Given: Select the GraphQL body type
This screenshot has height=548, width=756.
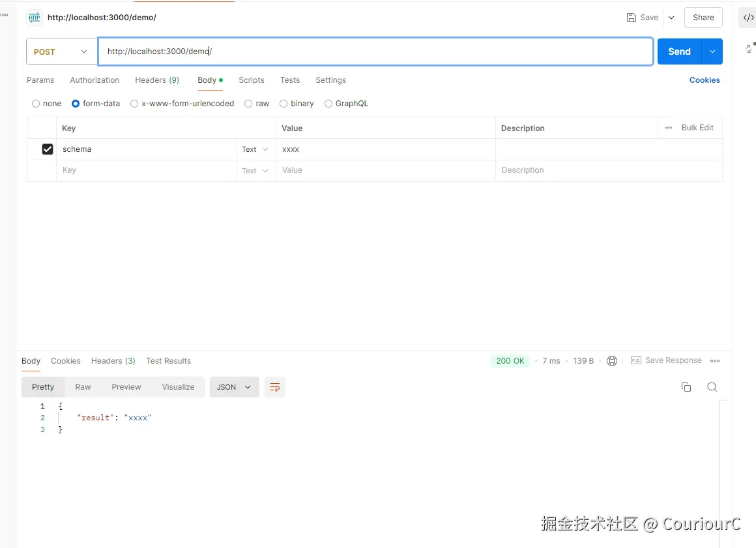Looking at the screenshot, I should pyautogui.click(x=328, y=104).
